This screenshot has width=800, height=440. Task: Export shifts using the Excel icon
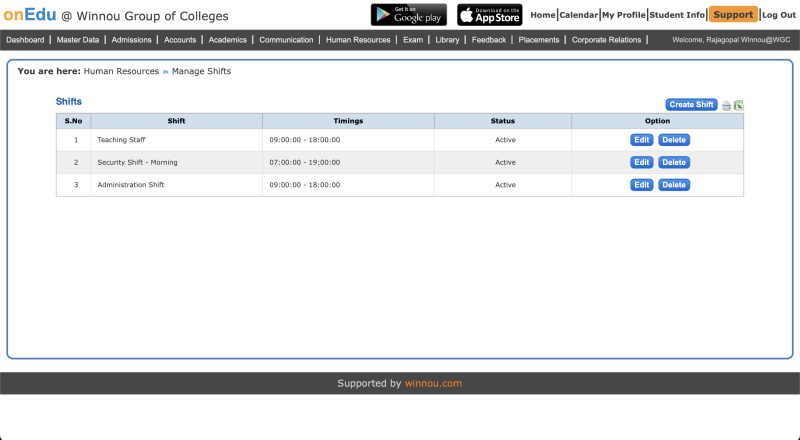tap(739, 105)
